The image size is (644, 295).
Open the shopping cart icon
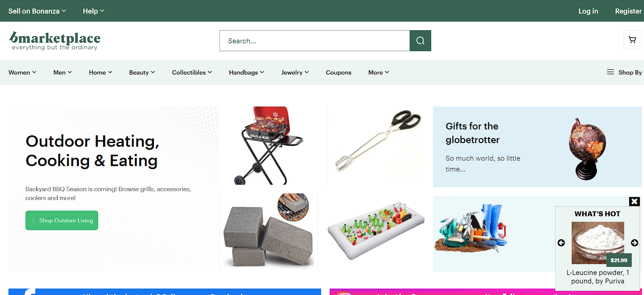tap(632, 40)
